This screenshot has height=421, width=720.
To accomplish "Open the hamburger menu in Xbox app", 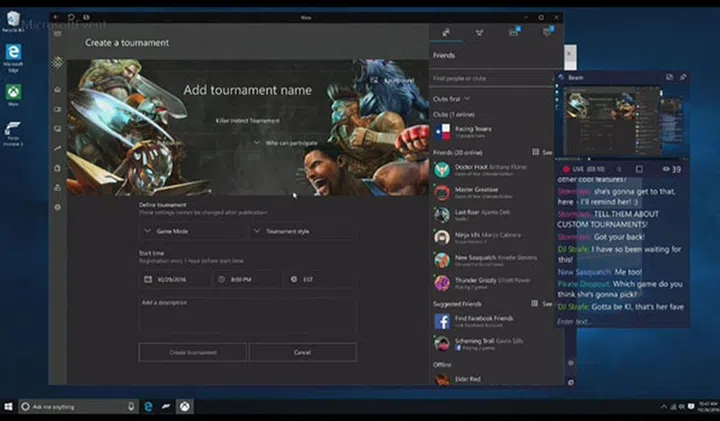I will point(57,34).
